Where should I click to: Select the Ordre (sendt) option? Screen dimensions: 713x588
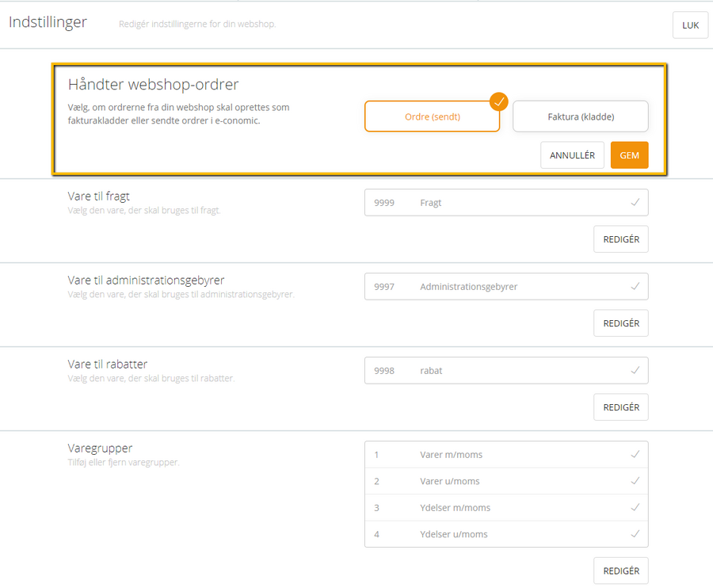pyautogui.click(x=432, y=116)
